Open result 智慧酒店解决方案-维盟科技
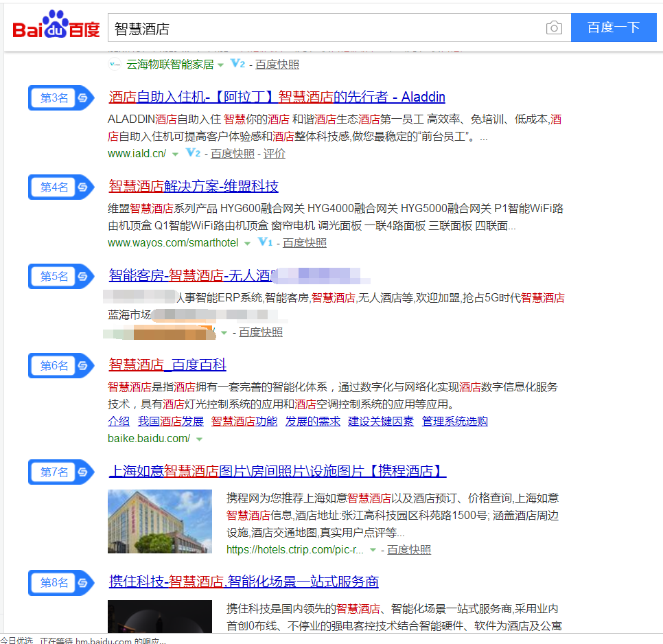Viewport: 663px width, 644px height. 194,186
